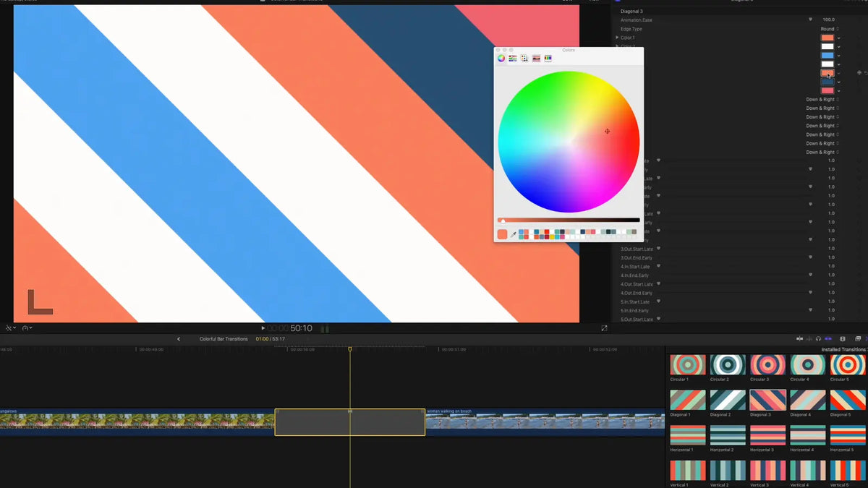The height and width of the screenshot is (488, 868).
Task: Click the 3.Out.Start.Late slider handle
Action: [x=658, y=249]
